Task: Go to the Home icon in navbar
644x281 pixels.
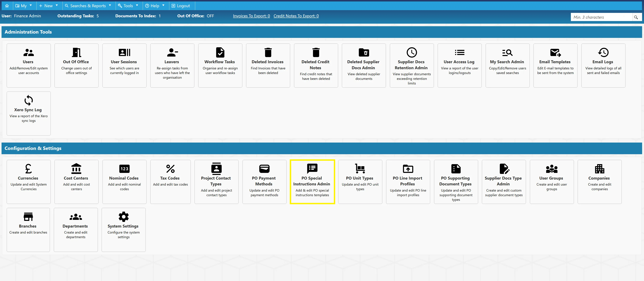Action: [7, 6]
